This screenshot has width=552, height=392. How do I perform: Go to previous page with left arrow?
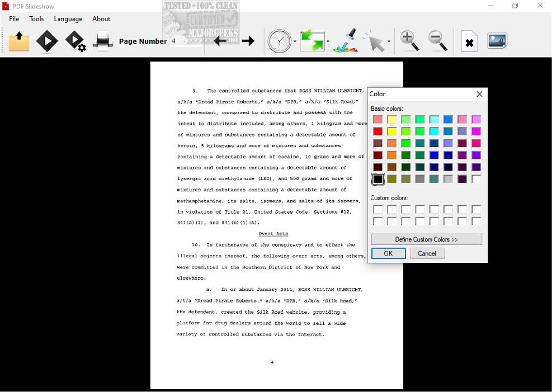[220, 41]
